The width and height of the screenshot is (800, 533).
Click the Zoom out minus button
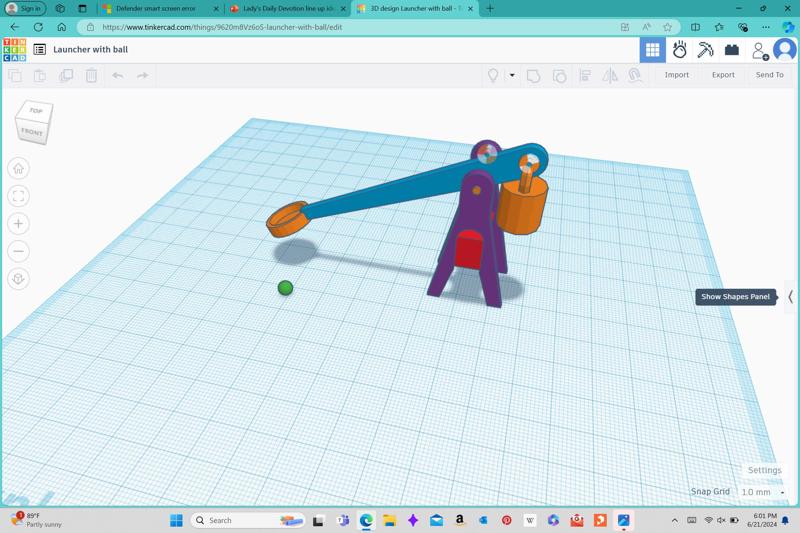[x=18, y=251]
